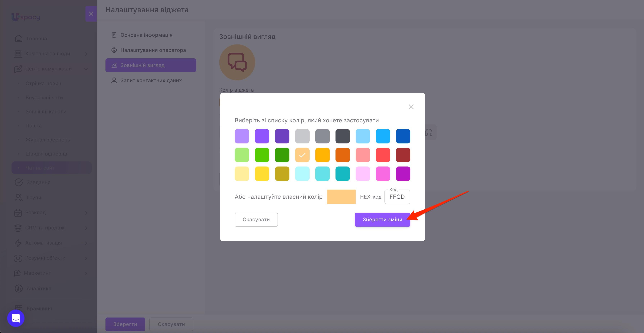644x333 pixels.
Task: Pick the teal color swatch
Action: 343,174
